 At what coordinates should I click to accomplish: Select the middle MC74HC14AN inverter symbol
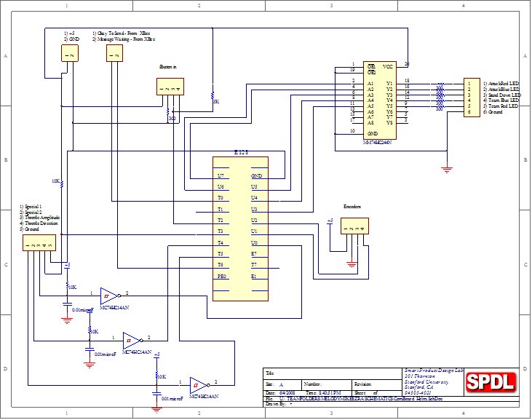tap(132, 339)
